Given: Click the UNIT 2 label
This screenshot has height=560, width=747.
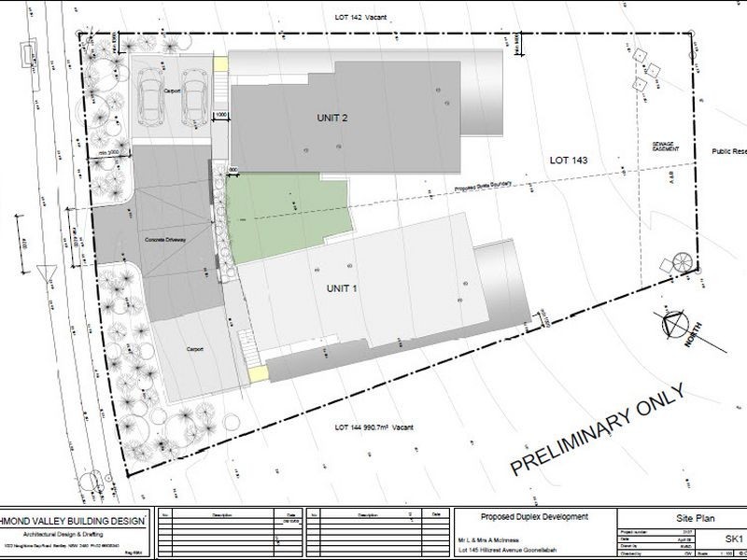Looking at the screenshot, I should [332, 118].
